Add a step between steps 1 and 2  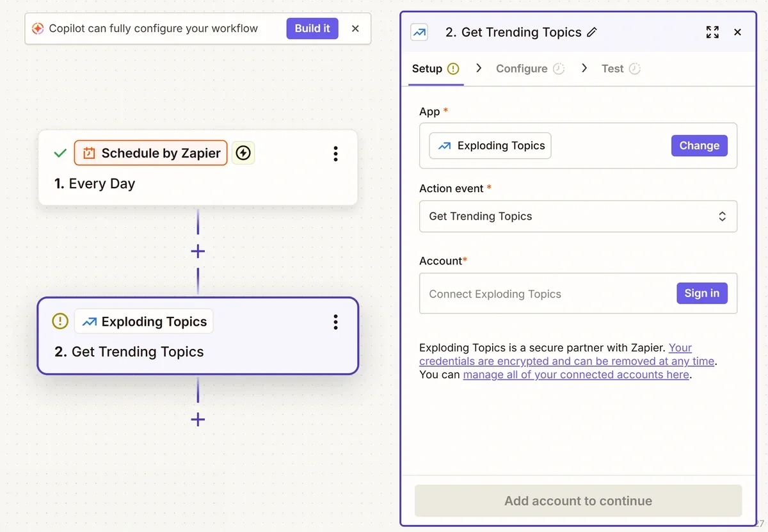coord(198,251)
